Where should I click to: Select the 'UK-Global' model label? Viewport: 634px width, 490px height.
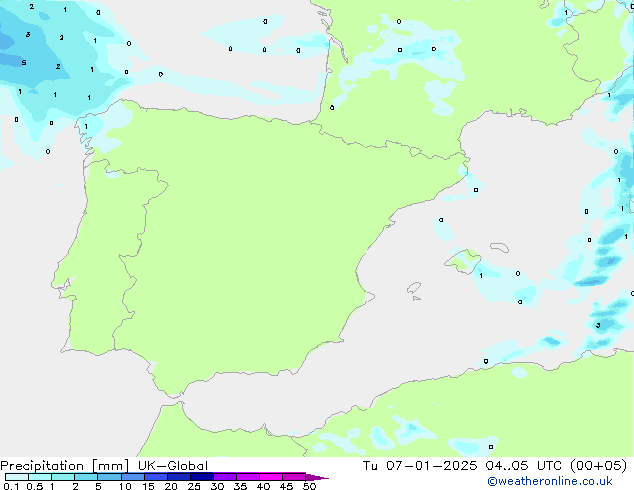tap(173, 466)
